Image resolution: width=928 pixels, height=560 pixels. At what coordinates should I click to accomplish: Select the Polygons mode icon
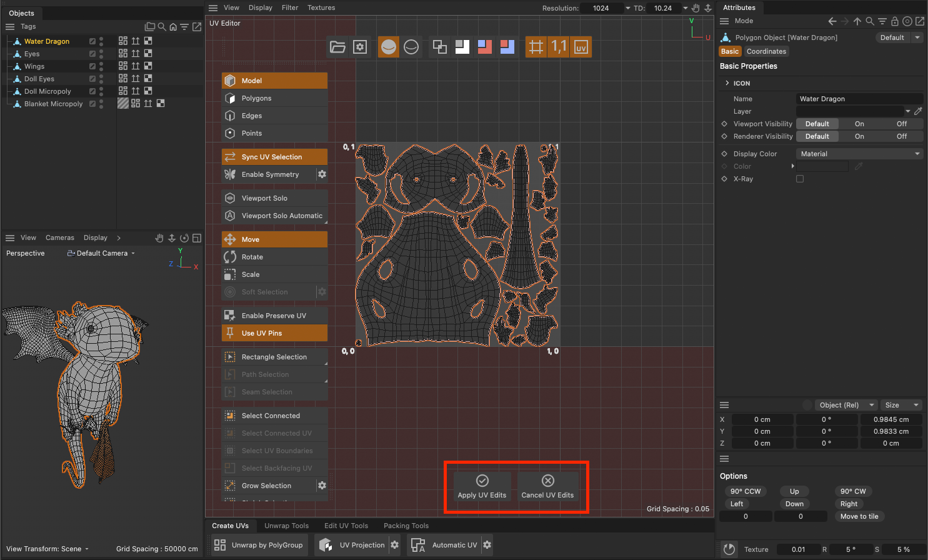click(x=230, y=98)
